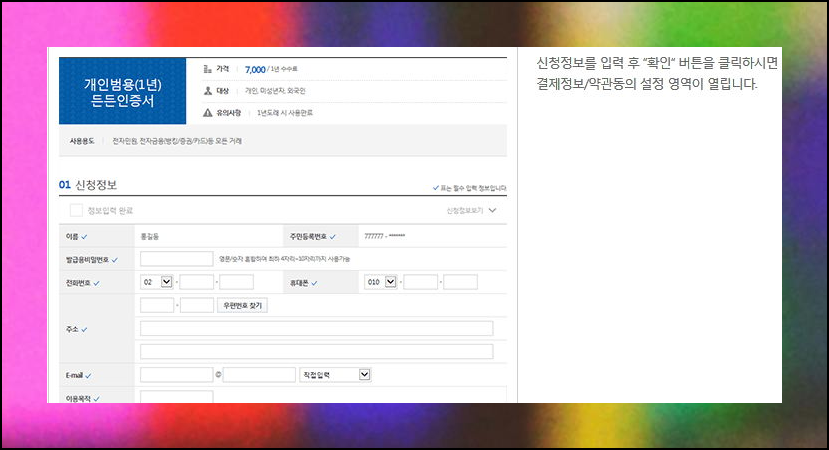Click the last field of 전화번호
Screen dimensions: 829x450
[236, 282]
